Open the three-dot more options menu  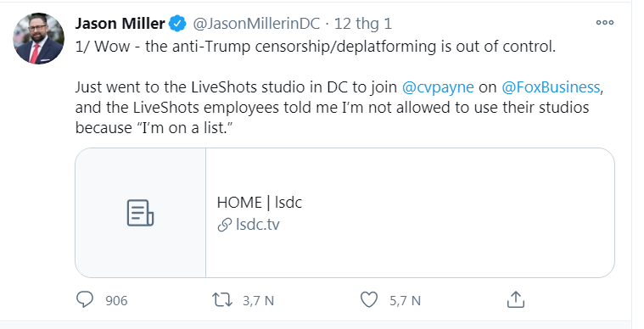605,23
